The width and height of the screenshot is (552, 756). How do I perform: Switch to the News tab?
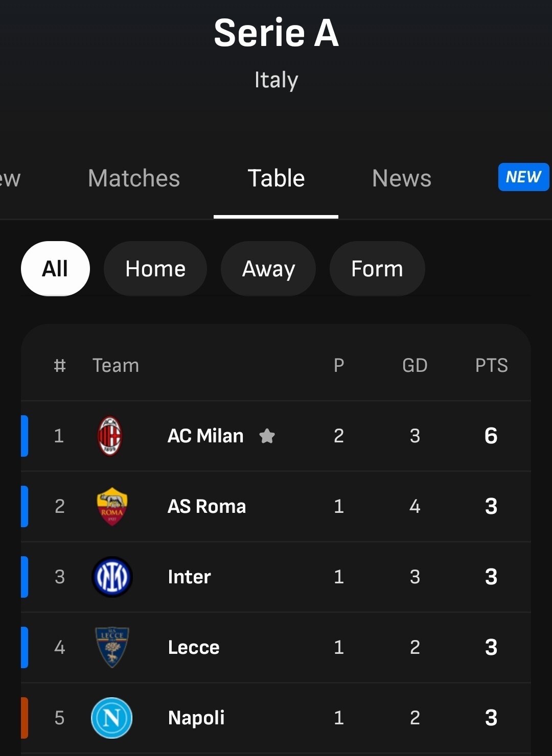click(x=402, y=178)
